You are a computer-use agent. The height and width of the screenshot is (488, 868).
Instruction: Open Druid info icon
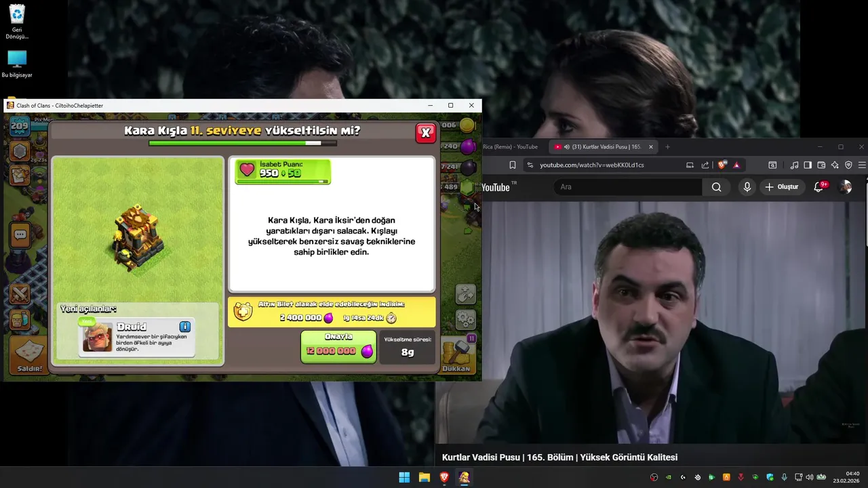(x=184, y=327)
